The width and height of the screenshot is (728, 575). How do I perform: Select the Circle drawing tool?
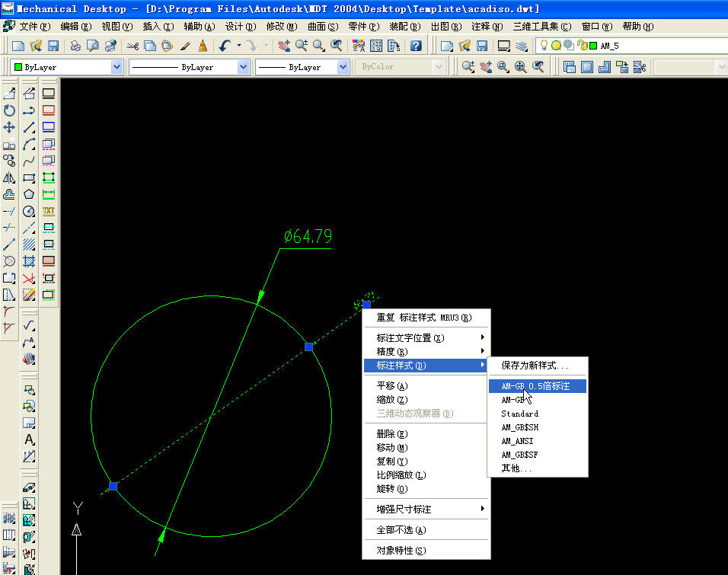tap(29, 211)
